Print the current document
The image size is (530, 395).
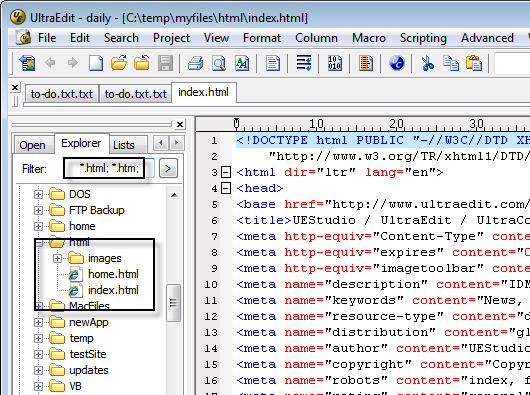tap(195, 63)
